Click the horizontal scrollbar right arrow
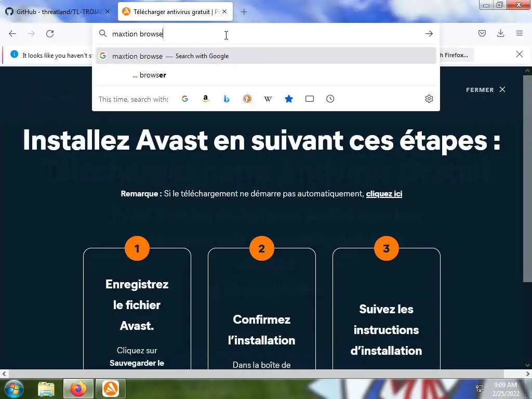This screenshot has height=399, width=532. pyautogui.click(x=528, y=374)
